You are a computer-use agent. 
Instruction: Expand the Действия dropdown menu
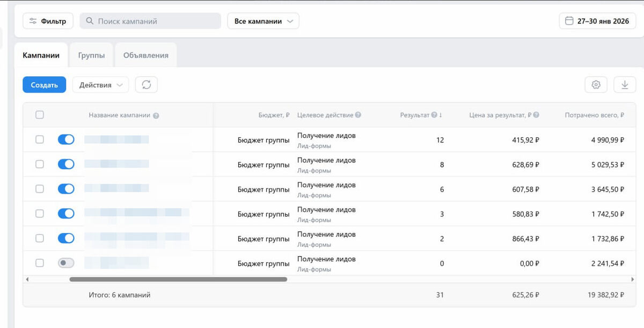click(100, 85)
